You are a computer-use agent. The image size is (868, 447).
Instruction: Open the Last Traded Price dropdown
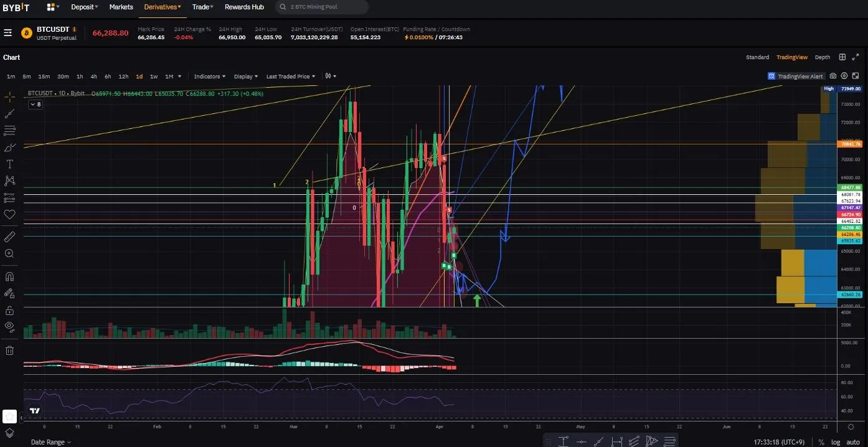pos(291,77)
